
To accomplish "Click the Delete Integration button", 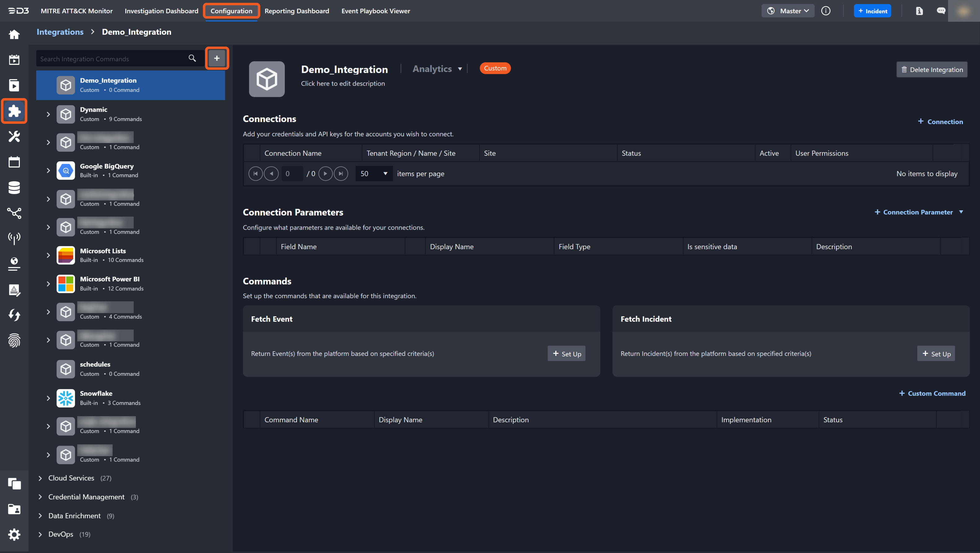I will (x=932, y=70).
